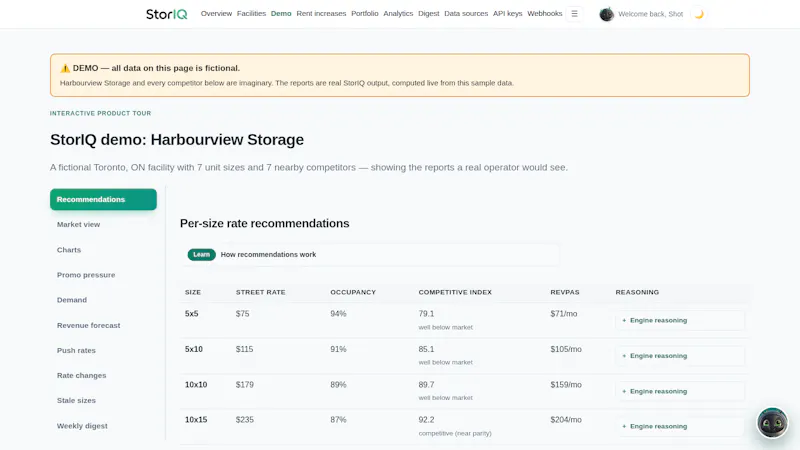Click the $115 street rate value
Screen dimensions: 800x450
click(x=244, y=349)
